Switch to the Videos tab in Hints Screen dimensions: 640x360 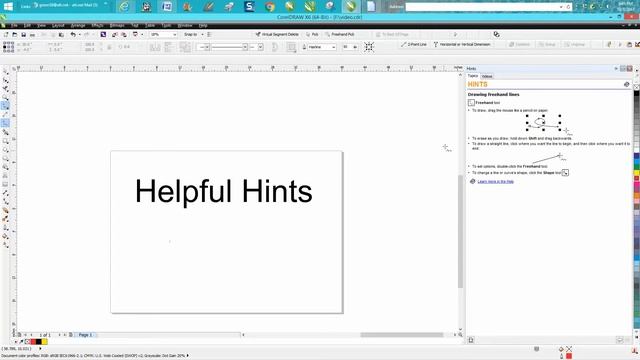click(487, 76)
